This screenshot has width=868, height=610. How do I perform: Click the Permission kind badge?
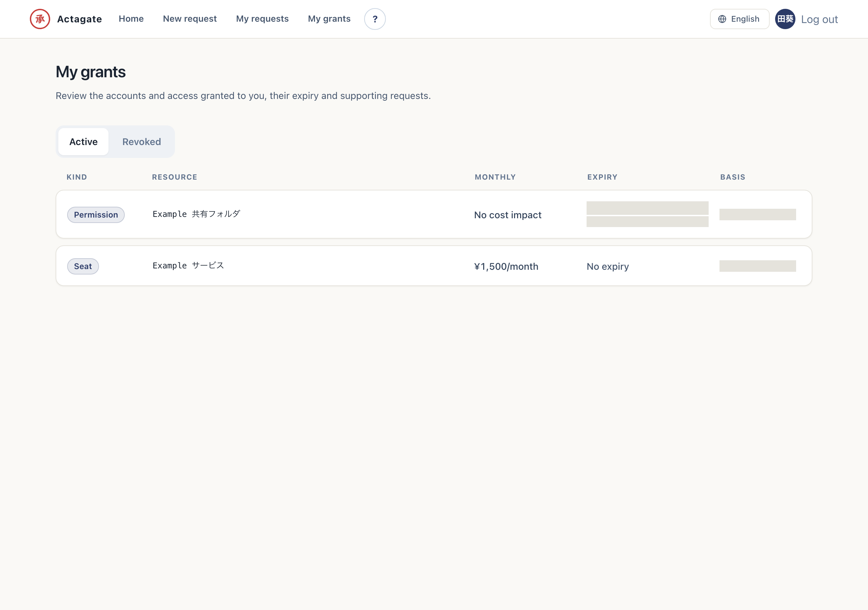[96, 215]
